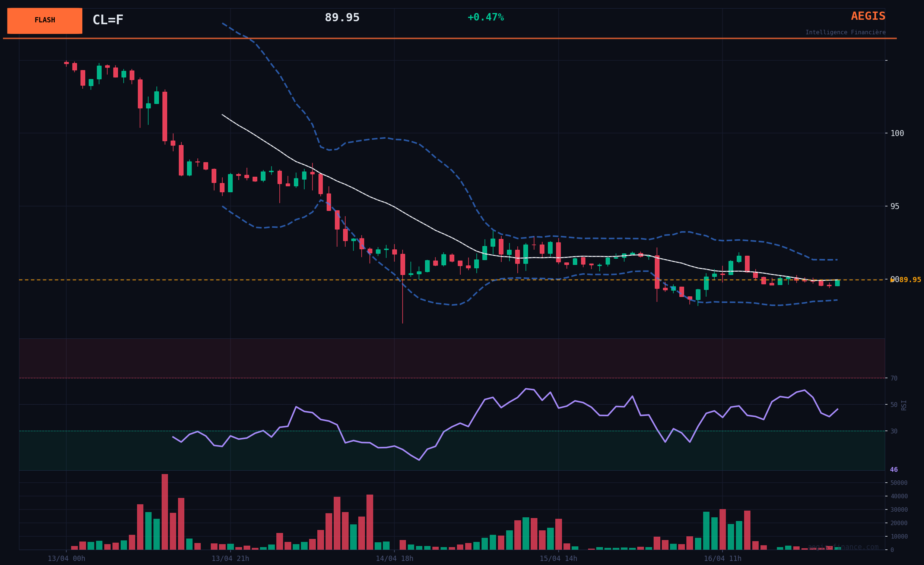The image size is (924, 565).
Task: Click the Intelligence Financière subtitle
Action: (845, 33)
